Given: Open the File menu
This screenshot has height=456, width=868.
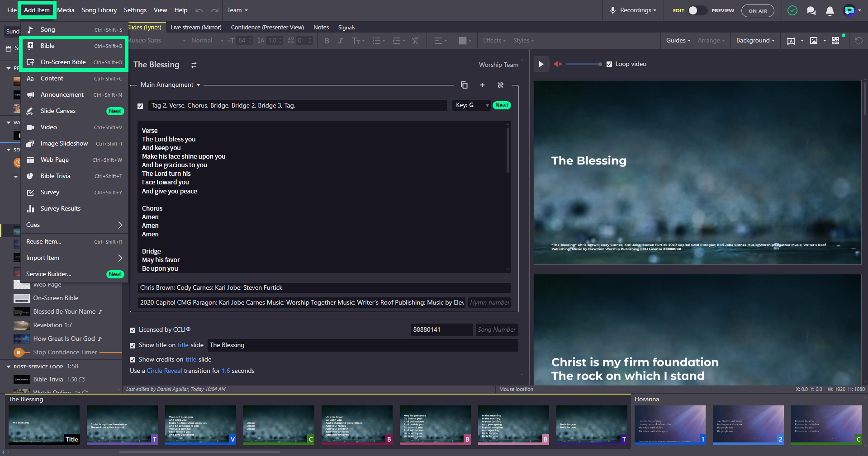Looking at the screenshot, I should 12,10.
